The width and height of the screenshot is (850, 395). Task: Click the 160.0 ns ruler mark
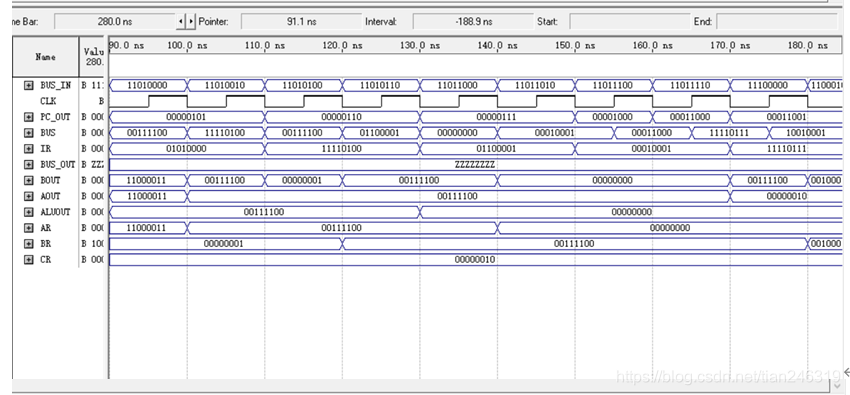pyautogui.click(x=652, y=46)
